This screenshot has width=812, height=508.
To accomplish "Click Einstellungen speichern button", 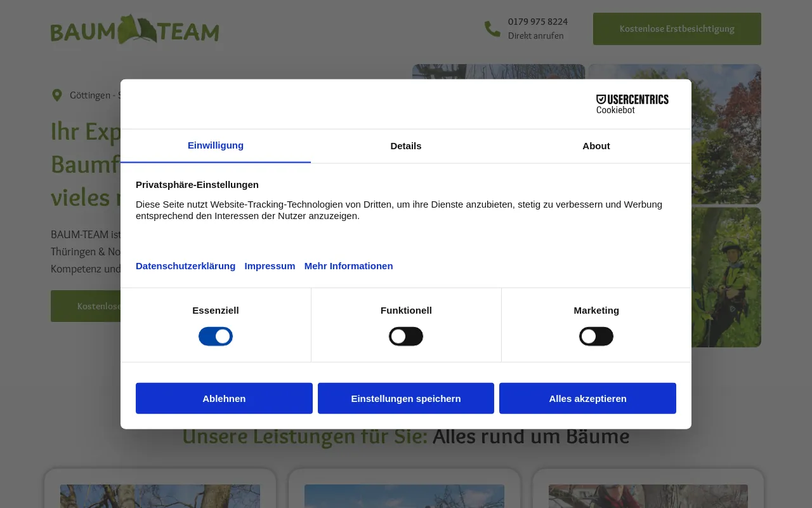I will [x=406, y=398].
